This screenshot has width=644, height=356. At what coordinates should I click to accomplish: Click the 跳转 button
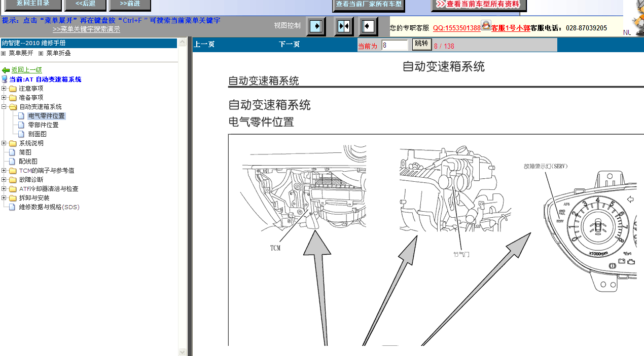(421, 45)
